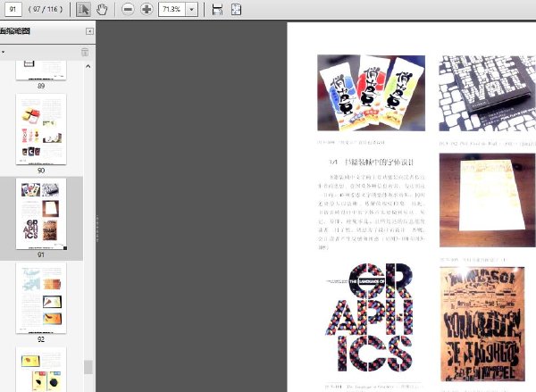Open thumbnail panel options dropdown
Viewport: 536px width, 392px height.
coord(3,53)
